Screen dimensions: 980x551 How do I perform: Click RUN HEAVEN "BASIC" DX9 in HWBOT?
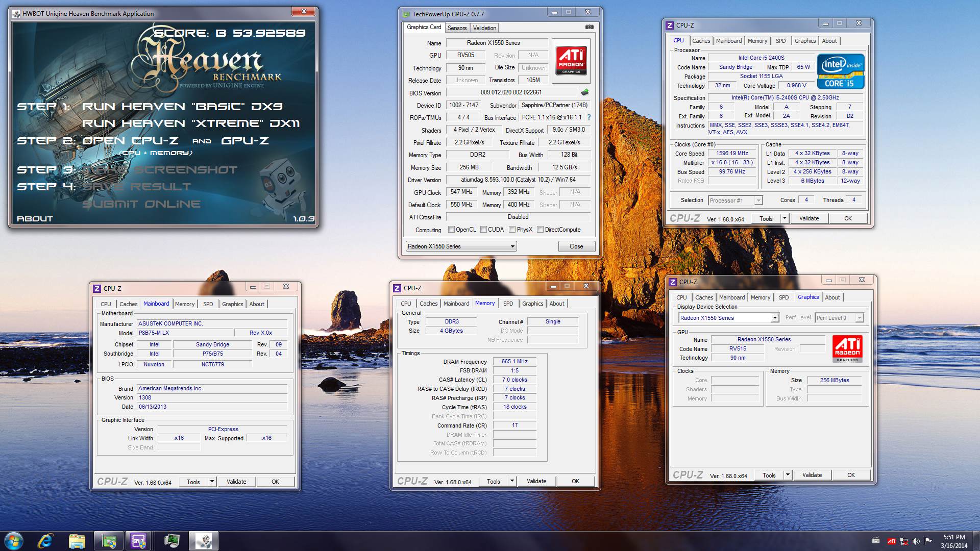[x=182, y=107]
